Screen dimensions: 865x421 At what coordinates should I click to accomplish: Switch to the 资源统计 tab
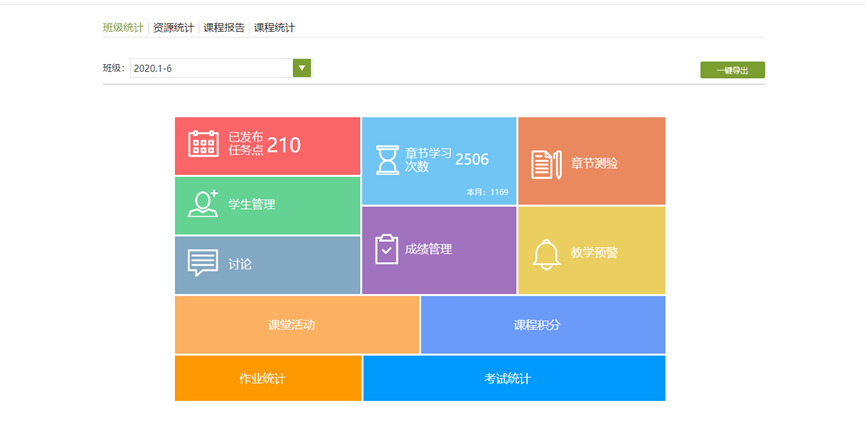[173, 28]
